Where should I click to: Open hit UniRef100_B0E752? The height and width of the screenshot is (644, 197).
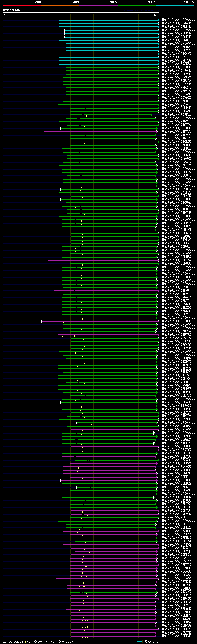(x=177, y=260)
